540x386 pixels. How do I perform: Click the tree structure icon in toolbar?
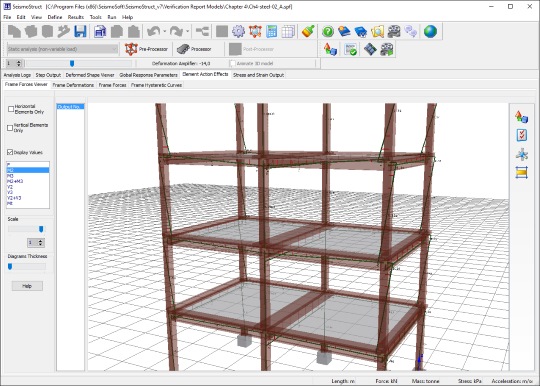click(202, 31)
